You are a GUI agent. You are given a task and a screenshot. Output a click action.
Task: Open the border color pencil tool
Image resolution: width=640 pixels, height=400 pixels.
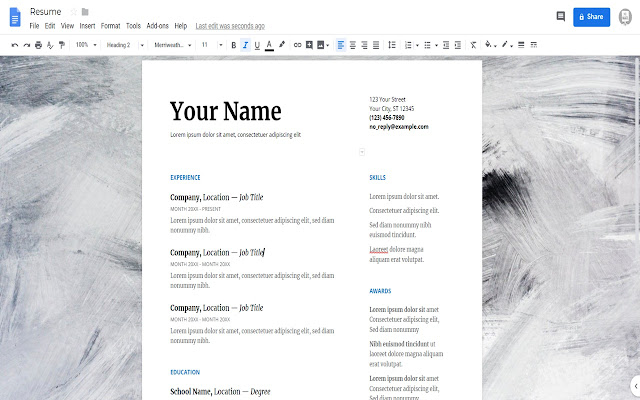click(507, 45)
